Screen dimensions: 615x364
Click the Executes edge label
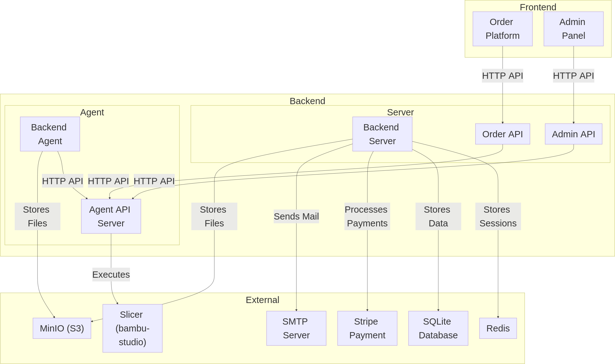111,275
